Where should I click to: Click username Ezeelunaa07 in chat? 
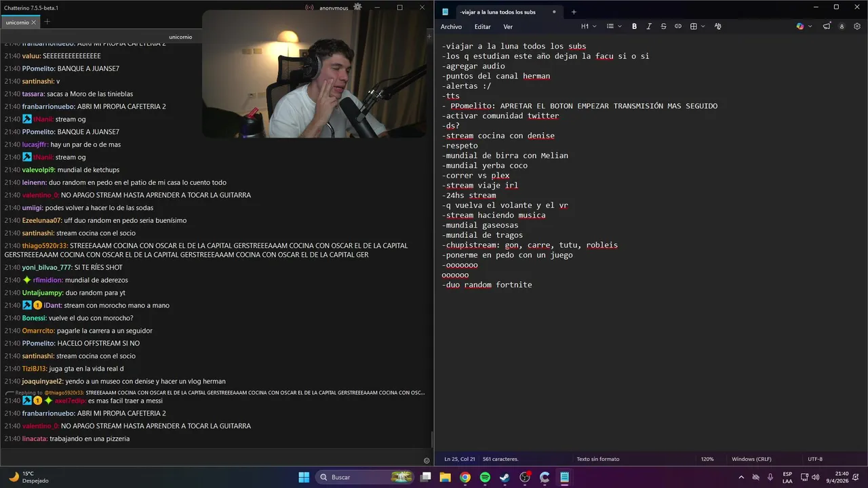[x=42, y=220]
